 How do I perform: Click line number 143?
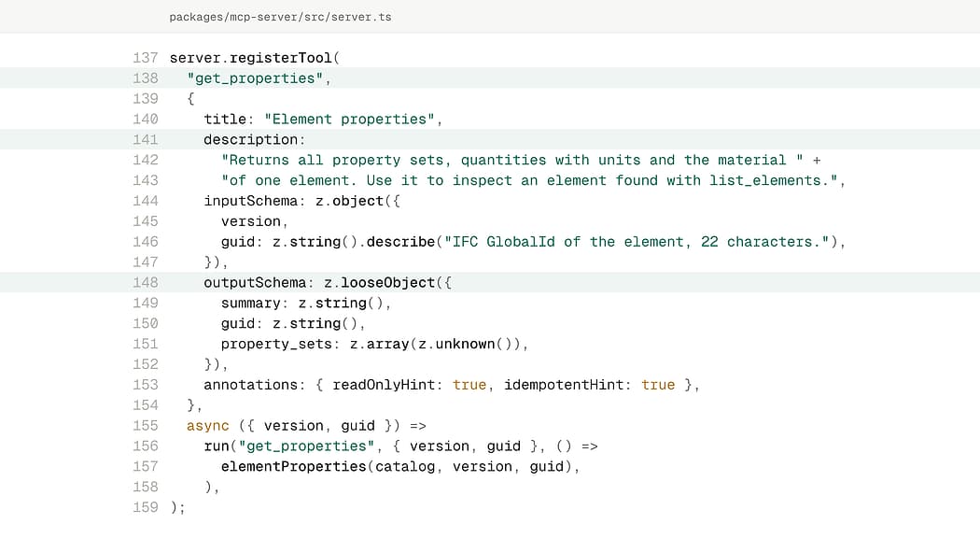point(145,180)
